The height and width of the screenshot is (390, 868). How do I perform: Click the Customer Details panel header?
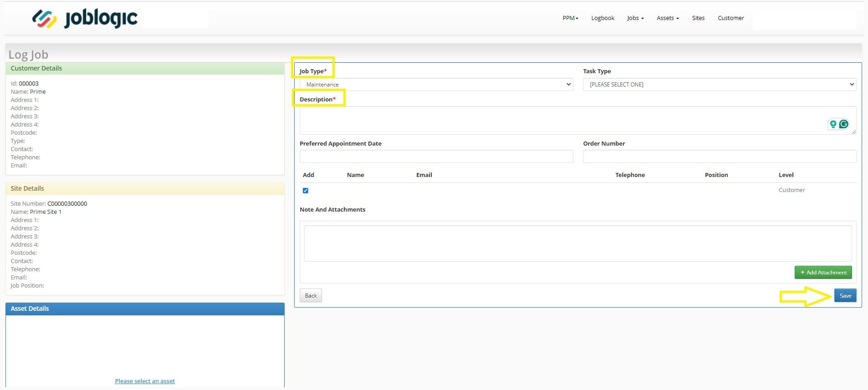pos(145,68)
